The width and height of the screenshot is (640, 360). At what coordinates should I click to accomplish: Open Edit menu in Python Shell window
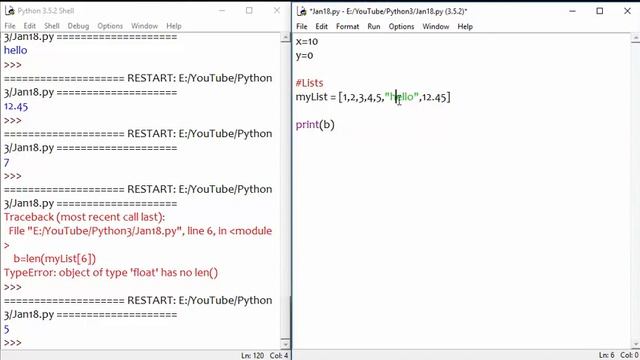coord(29,26)
